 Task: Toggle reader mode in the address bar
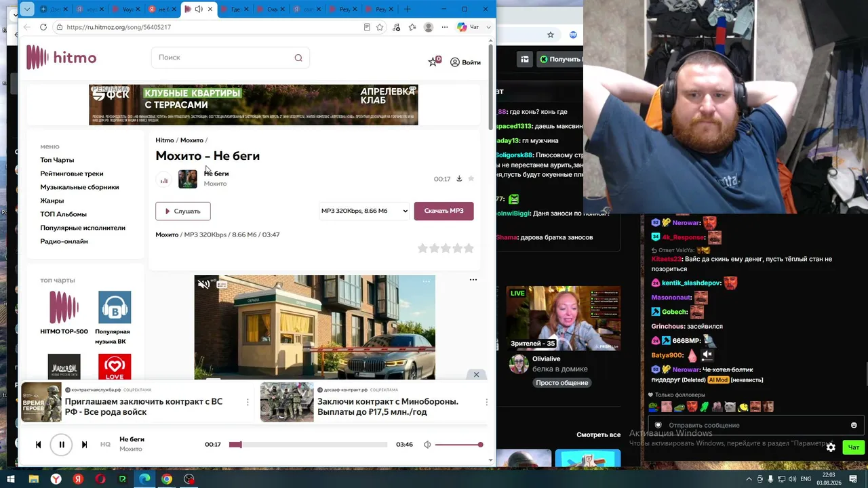367,27
